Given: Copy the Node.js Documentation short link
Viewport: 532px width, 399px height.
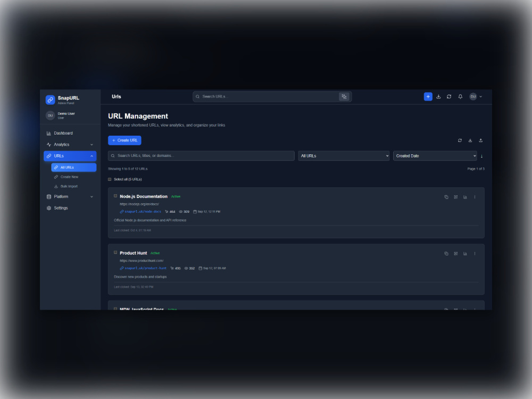Looking at the screenshot, I should click(446, 197).
